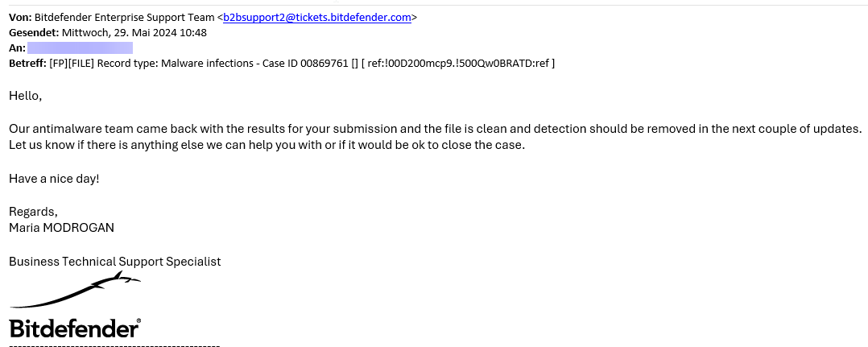Open the b2bsupport2@tickets.bitdefender.com email link
Viewport: 868px width, 347px height.
click(x=317, y=17)
